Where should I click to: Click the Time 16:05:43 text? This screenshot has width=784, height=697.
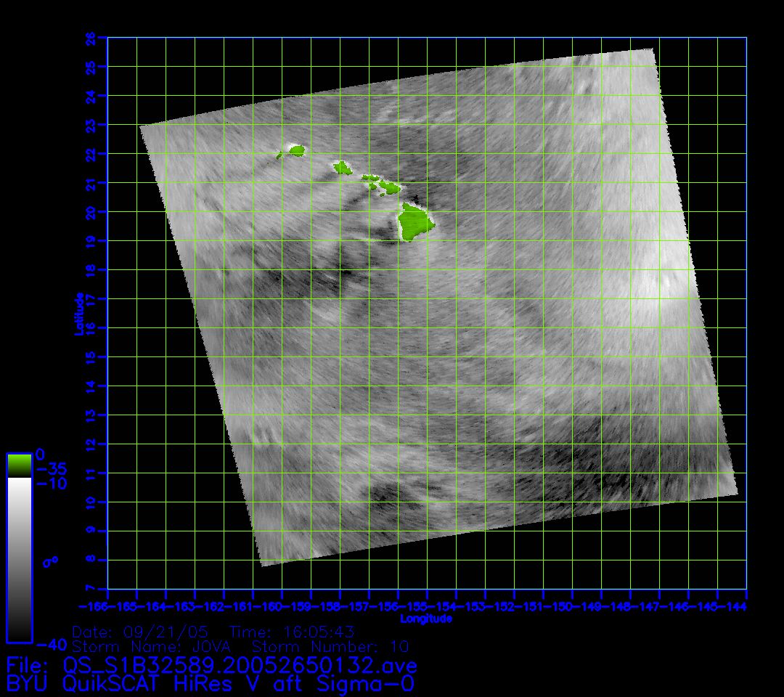(x=291, y=632)
